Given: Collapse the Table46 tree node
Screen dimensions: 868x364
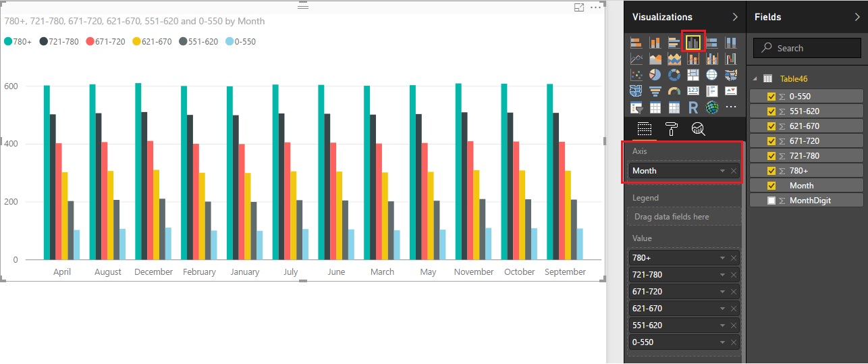Looking at the screenshot, I should tap(755, 79).
